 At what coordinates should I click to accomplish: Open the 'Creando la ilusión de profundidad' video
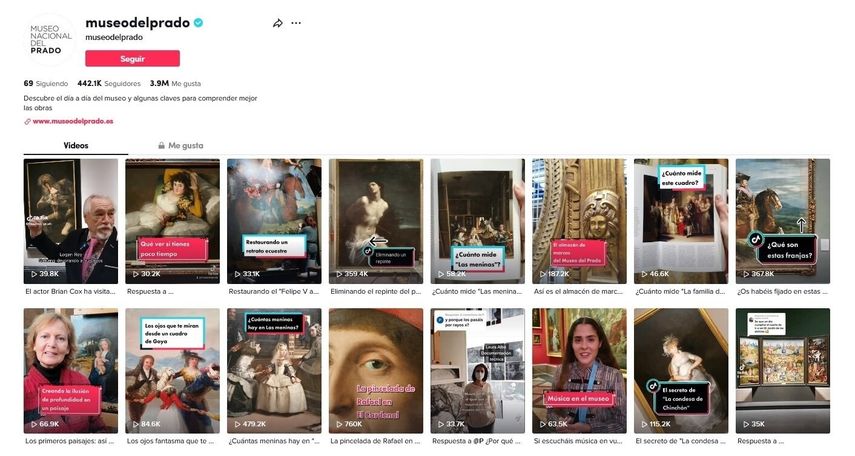click(71, 371)
